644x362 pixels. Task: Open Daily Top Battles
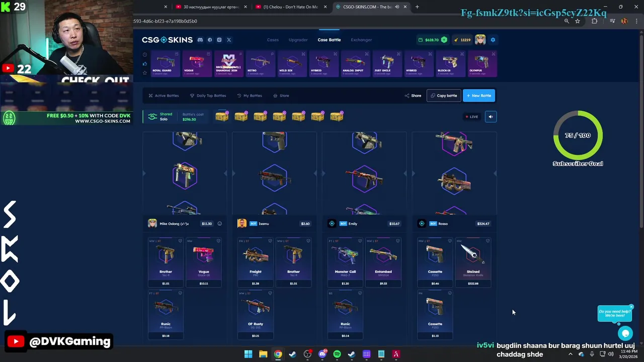click(208, 96)
